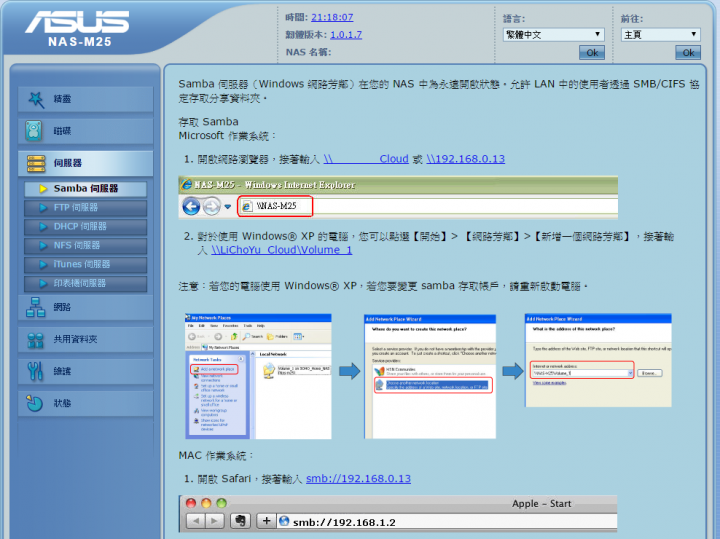Click Ok button under language dropdown
The width and height of the screenshot is (720, 539).
point(592,53)
